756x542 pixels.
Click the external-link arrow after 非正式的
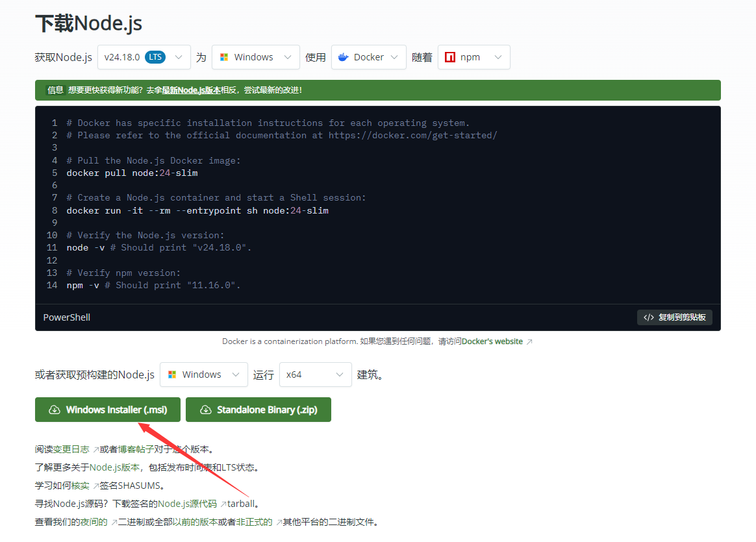(x=279, y=523)
